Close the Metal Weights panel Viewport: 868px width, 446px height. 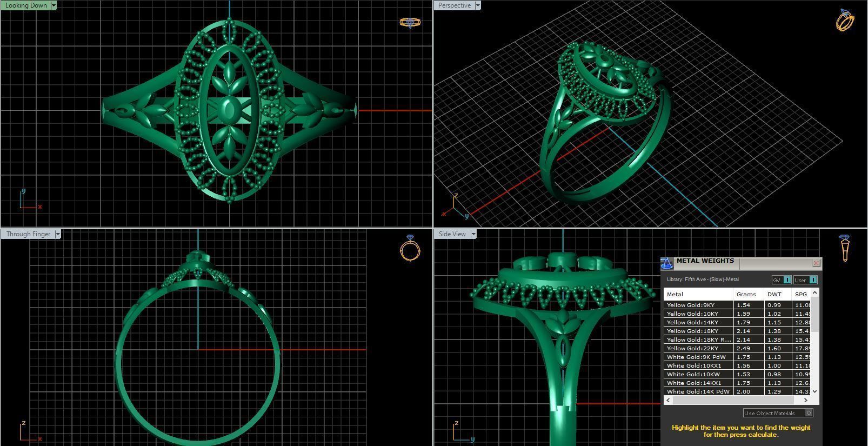816,263
